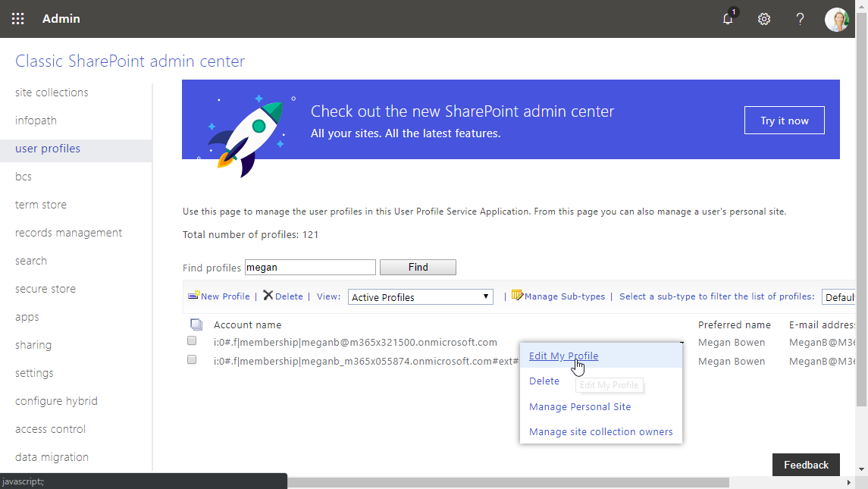This screenshot has width=868, height=489.
Task: Click the horizontal scrollbar at page bottom
Action: coord(508,482)
